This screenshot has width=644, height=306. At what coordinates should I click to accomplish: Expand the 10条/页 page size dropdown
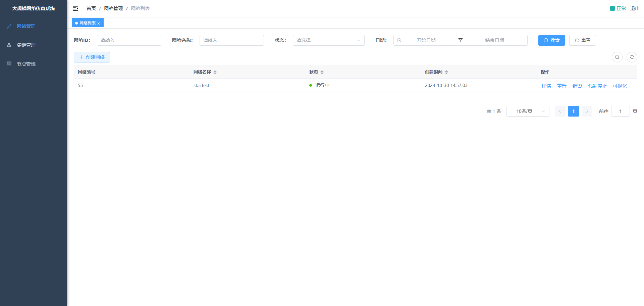(x=528, y=111)
